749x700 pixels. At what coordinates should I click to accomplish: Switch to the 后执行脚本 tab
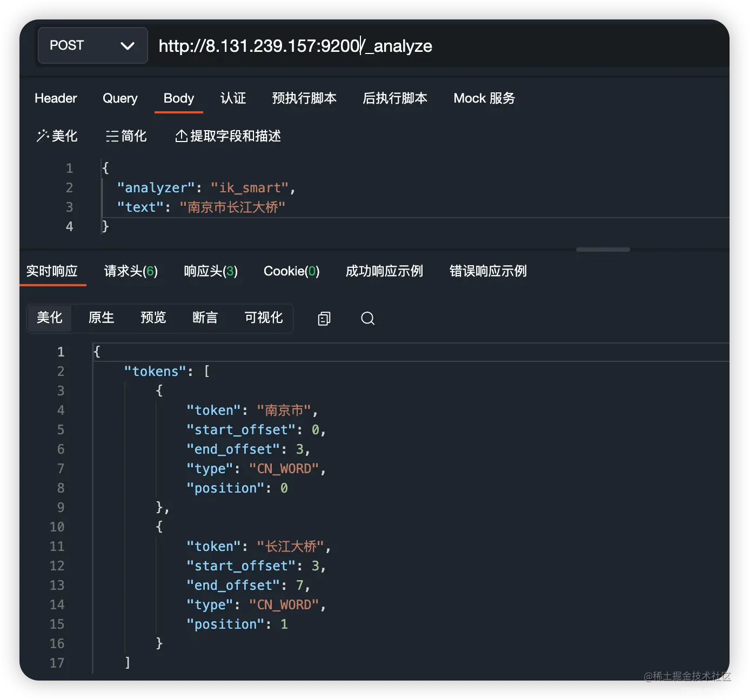click(x=395, y=98)
